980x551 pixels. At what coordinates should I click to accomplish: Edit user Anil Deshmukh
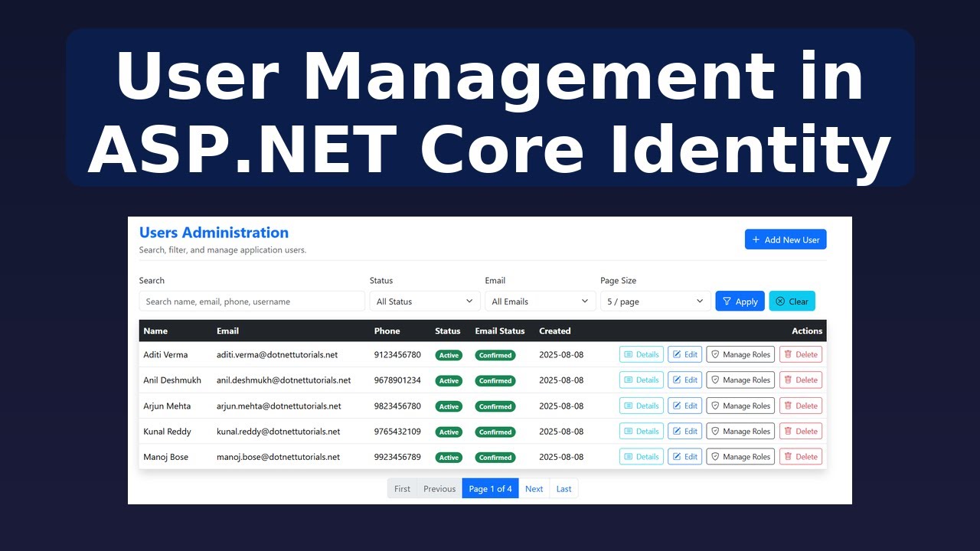click(685, 380)
